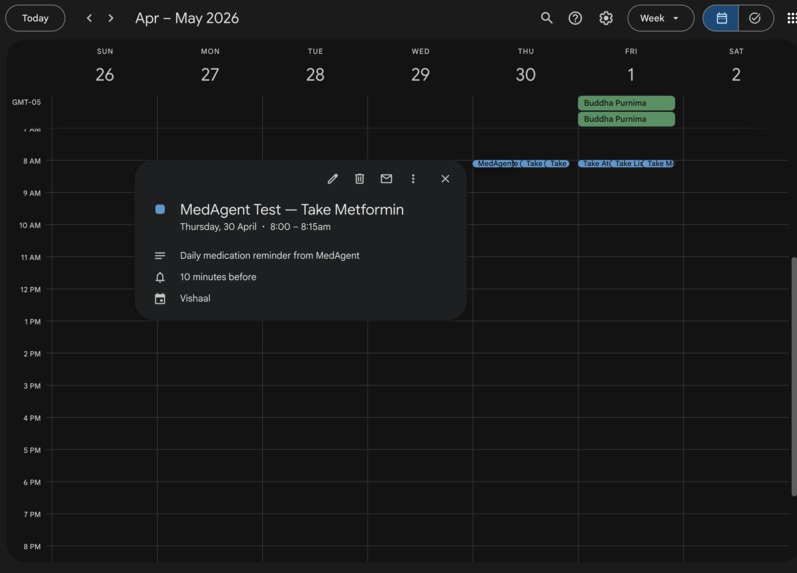Open the Google apps grid
The width and height of the screenshot is (797, 573).
pyautogui.click(x=791, y=18)
